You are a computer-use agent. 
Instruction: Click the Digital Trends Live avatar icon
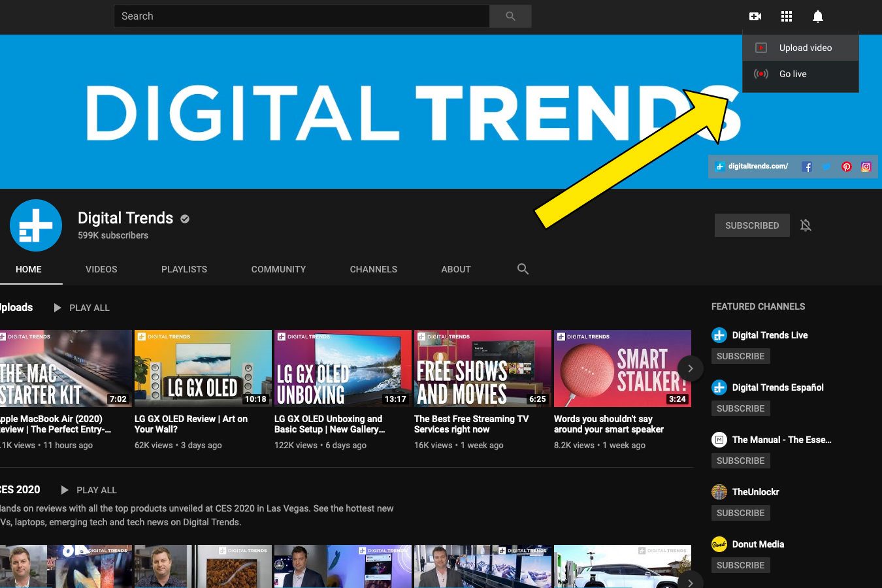[x=719, y=335]
